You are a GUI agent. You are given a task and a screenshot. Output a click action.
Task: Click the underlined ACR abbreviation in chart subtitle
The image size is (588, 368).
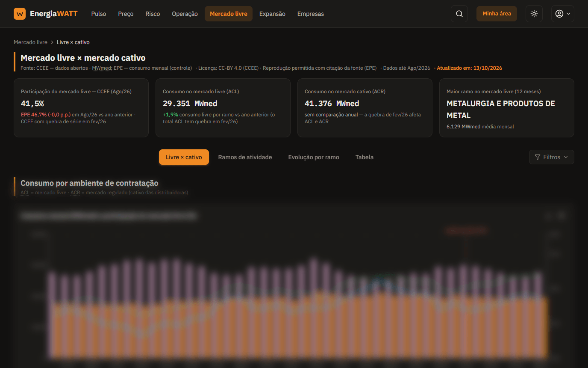(x=75, y=193)
